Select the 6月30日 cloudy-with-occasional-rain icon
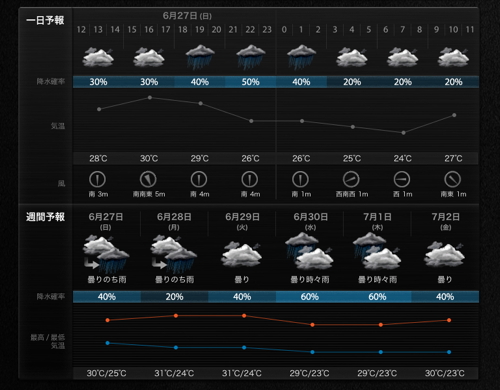 (309, 251)
